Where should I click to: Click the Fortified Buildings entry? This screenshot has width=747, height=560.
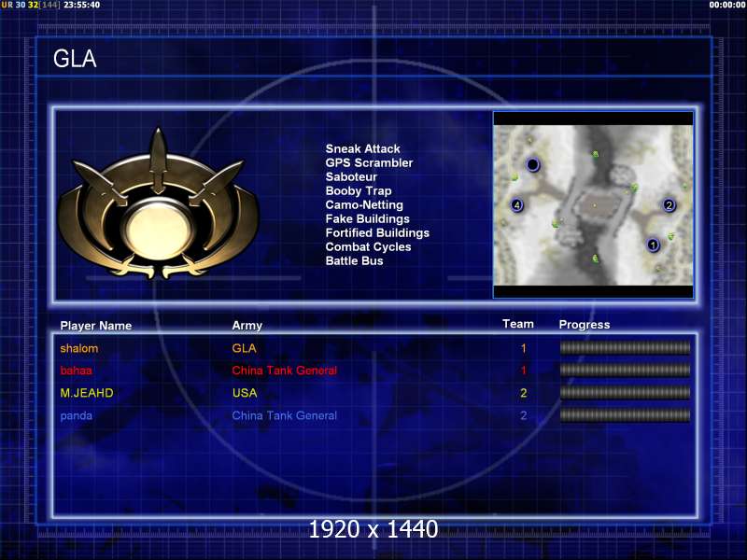coord(377,232)
